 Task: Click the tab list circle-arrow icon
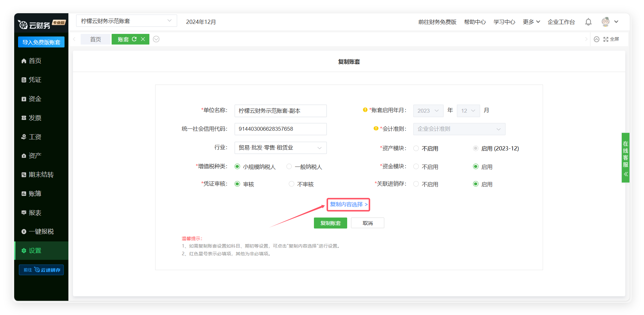point(156,39)
